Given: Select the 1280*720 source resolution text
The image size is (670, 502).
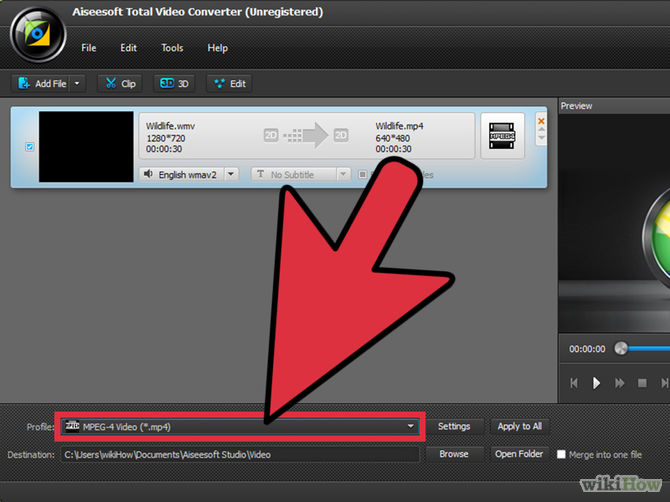Looking at the screenshot, I should tap(165, 138).
